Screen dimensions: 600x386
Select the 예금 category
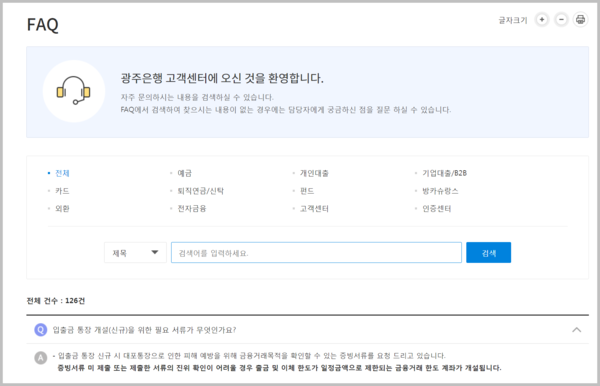(x=184, y=173)
